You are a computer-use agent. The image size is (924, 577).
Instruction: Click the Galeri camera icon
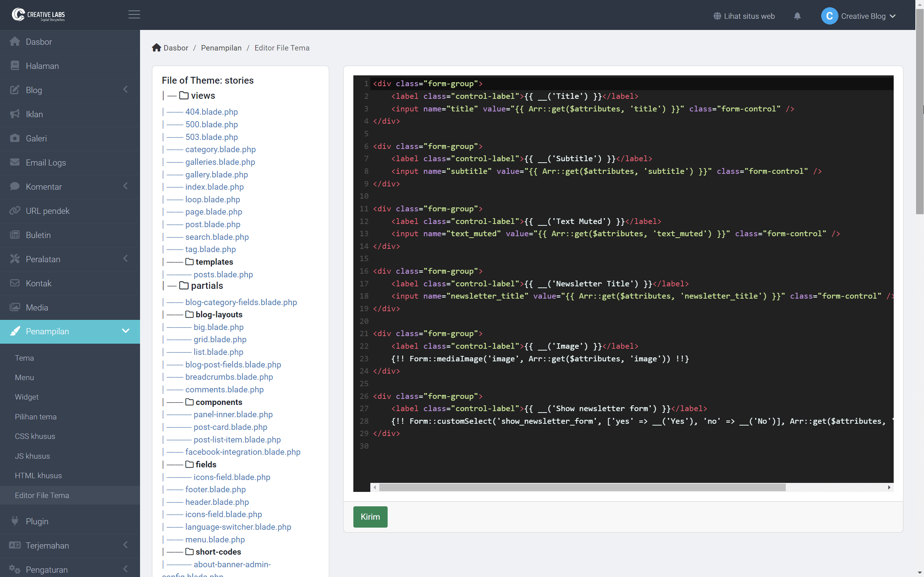[x=15, y=138]
